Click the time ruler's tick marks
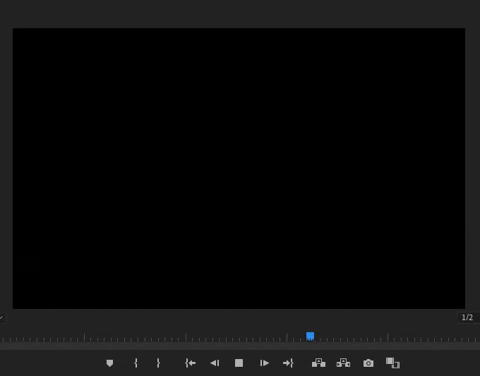The width and height of the screenshot is (480, 376). click(x=240, y=338)
